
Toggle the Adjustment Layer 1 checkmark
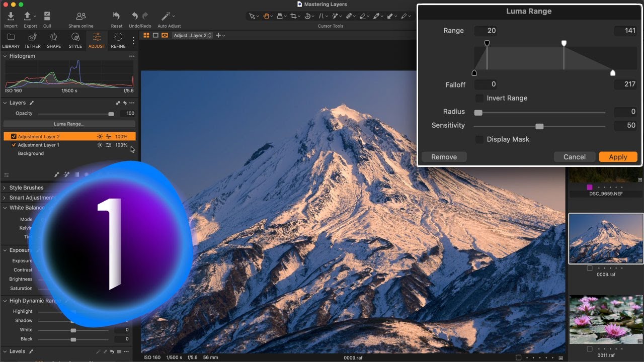point(14,145)
